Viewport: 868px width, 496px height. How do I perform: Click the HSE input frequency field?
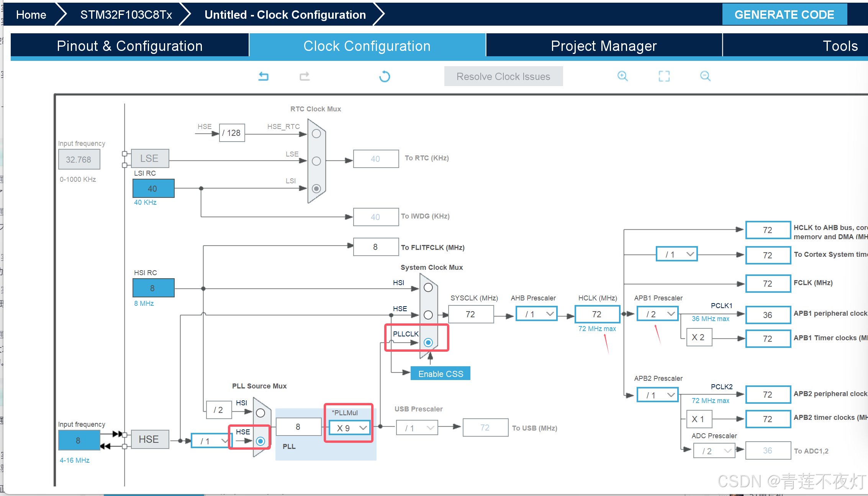79,441
